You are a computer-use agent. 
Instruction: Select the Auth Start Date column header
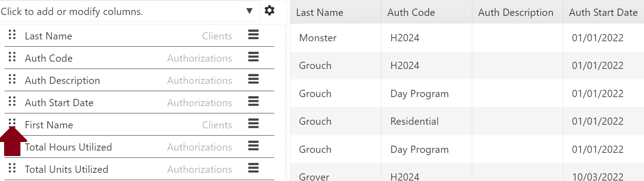603,13
